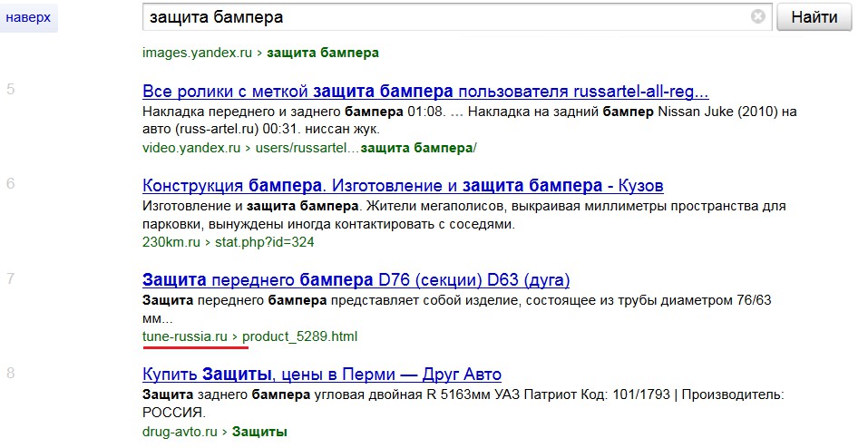Open drug-avto.ru green domain link
This screenshot has width=868, height=448.
[180, 432]
